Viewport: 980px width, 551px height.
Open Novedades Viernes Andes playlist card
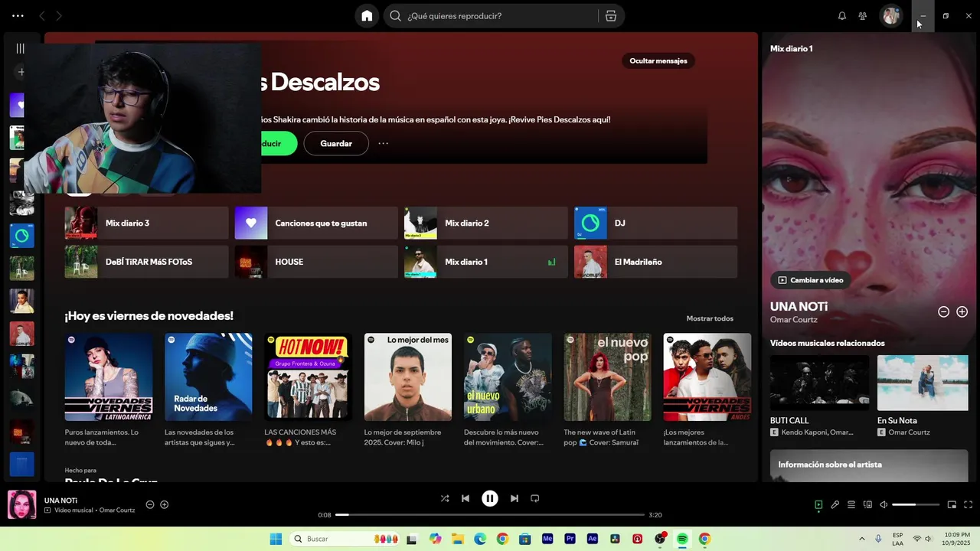707,390
